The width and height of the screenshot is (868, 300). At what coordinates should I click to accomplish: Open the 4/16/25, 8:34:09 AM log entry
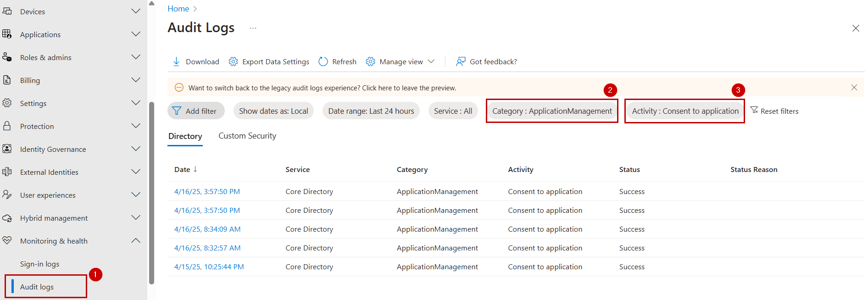point(207,229)
